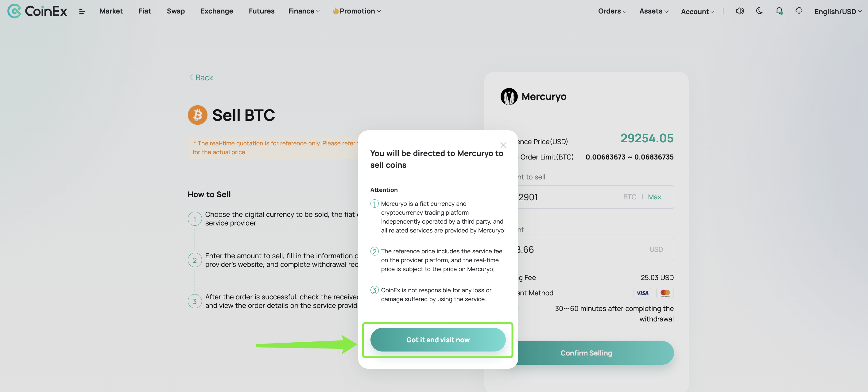
Task: Open the notifications bell icon
Action: (779, 11)
